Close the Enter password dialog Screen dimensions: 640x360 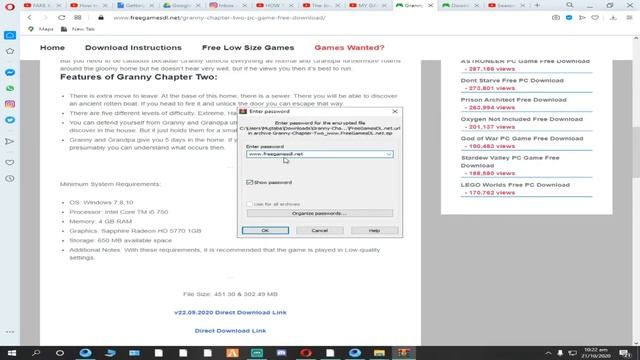[395, 111]
